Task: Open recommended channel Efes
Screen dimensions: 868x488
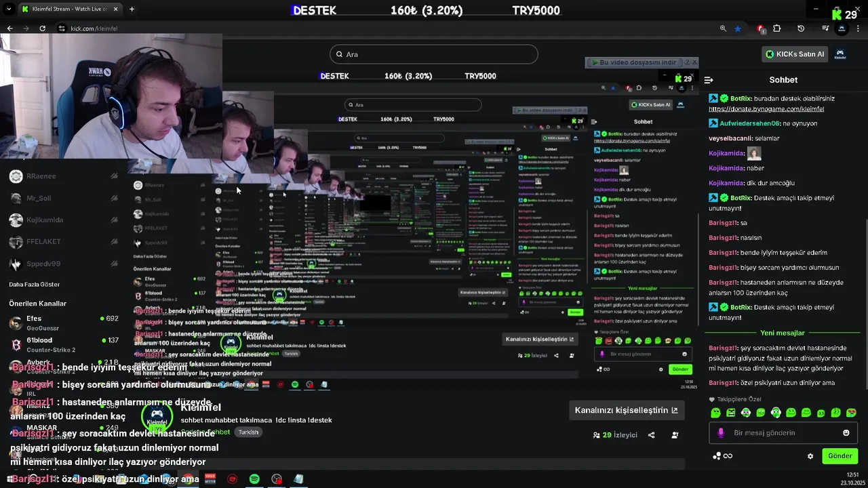Action: tap(62, 323)
